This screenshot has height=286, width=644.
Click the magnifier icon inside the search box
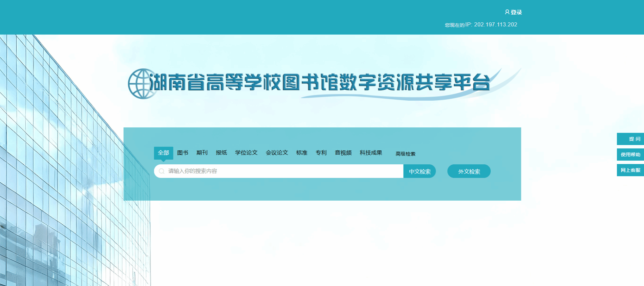coord(162,171)
